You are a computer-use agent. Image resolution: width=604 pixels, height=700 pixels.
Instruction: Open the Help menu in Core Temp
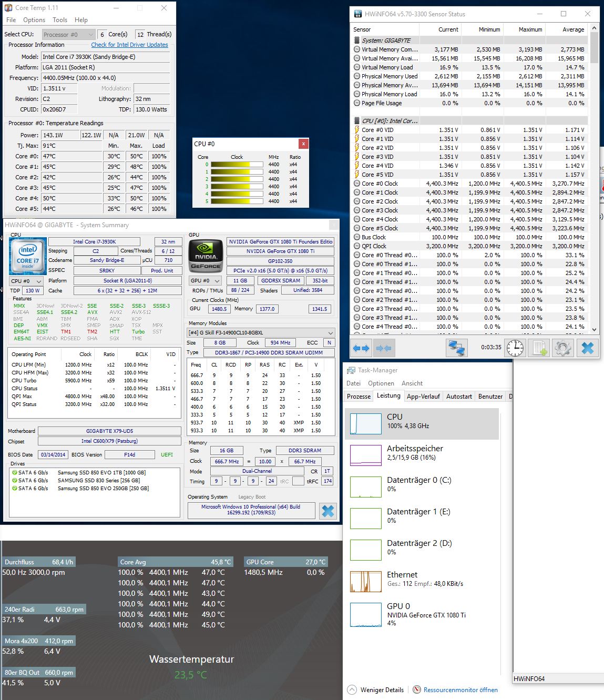81,20
